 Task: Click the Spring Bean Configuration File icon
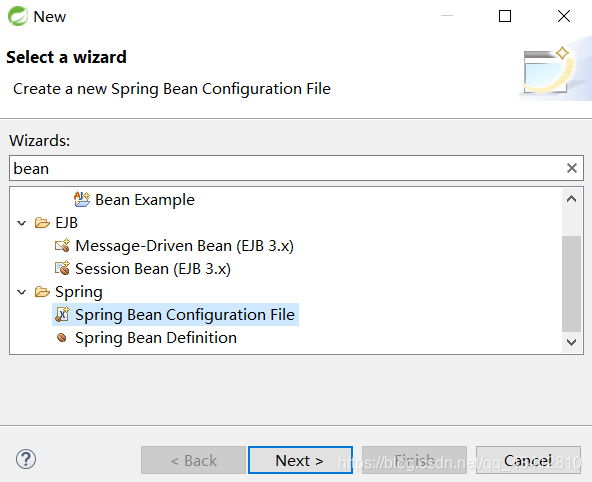point(62,314)
